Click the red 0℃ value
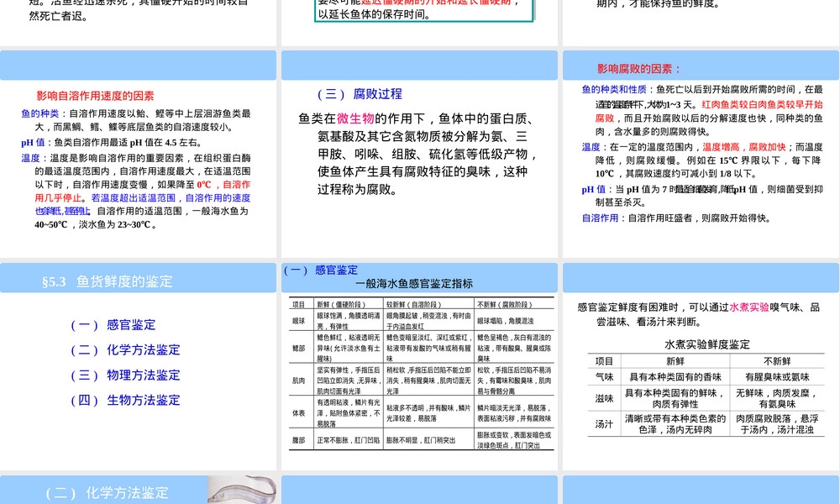Viewport: 840px width, 504px height. coord(204,185)
